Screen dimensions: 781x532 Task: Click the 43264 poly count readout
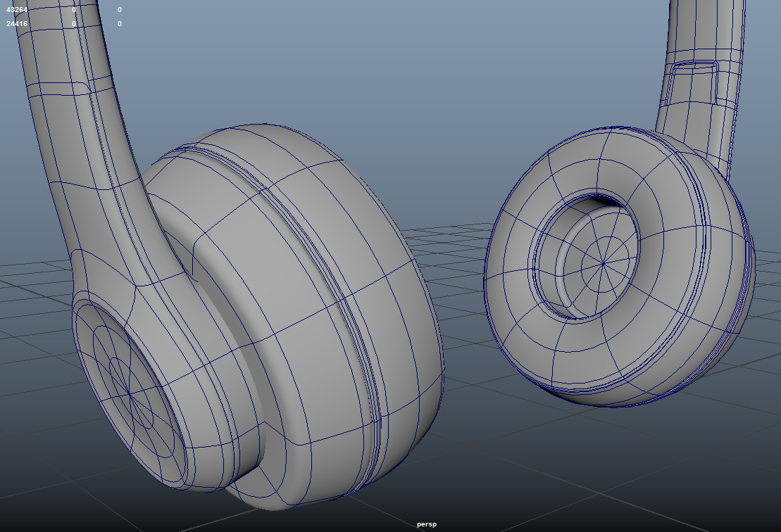point(17,10)
